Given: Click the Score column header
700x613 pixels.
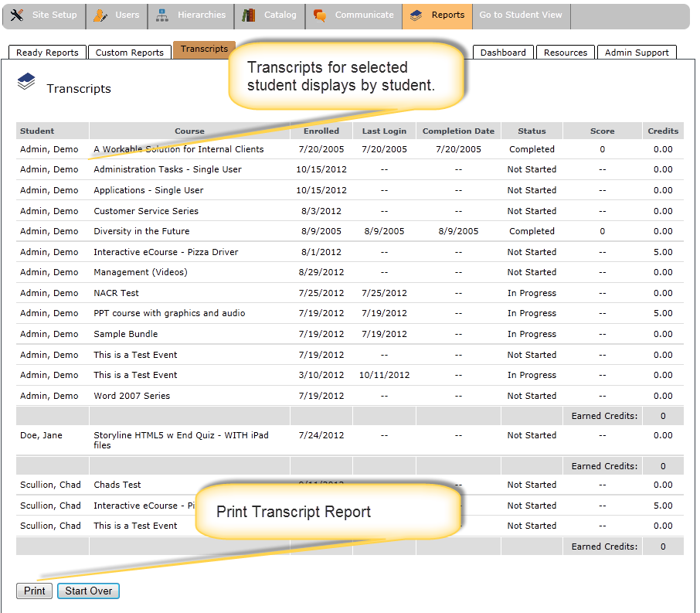Looking at the screenshot, I should [x=602, y=131].
